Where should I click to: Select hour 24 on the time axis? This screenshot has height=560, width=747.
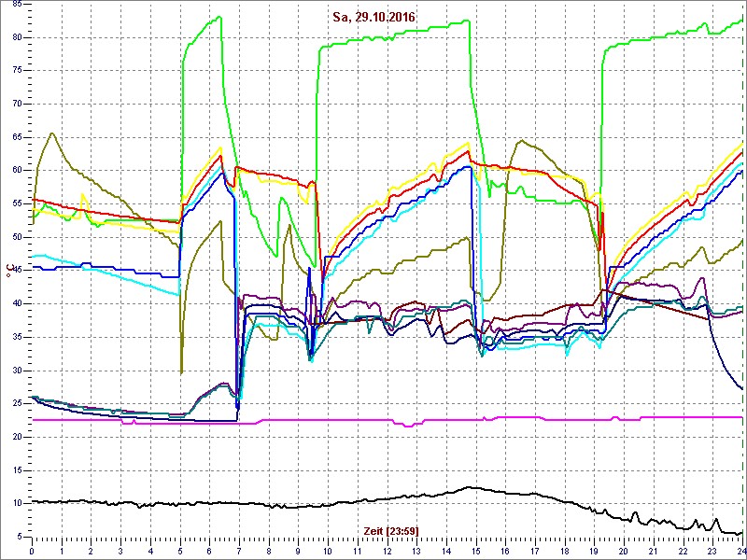tap(740, 551)
